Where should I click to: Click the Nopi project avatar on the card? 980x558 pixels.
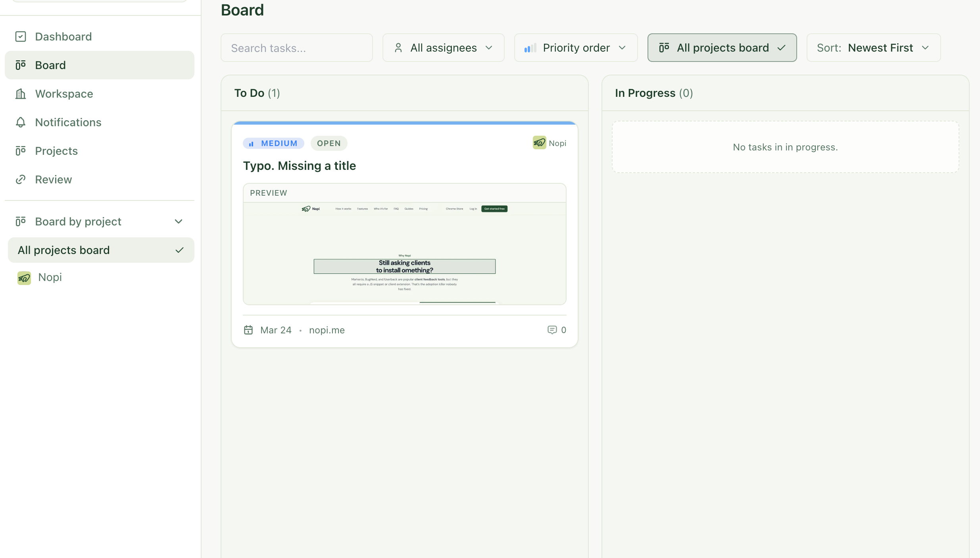click(x=539, y=143)
